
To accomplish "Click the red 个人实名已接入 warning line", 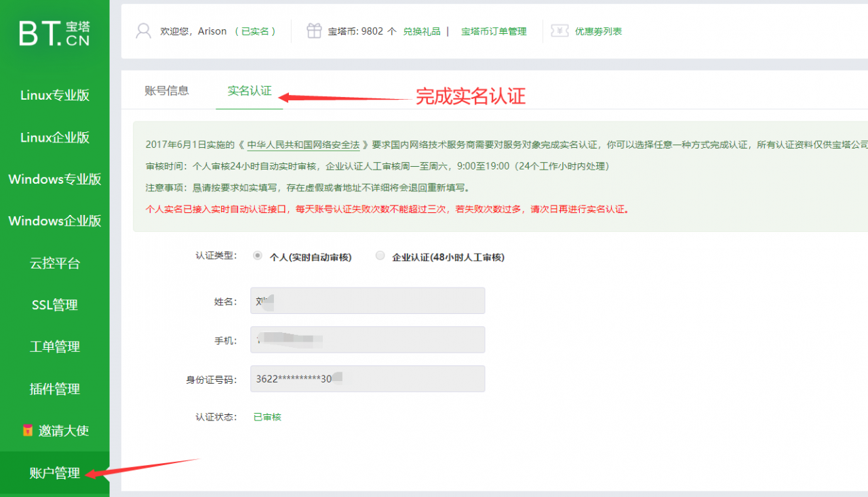I will 387,210.
